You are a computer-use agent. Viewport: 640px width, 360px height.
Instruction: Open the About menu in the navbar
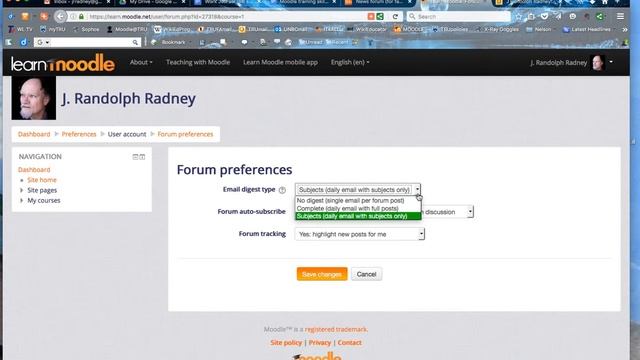141,62
